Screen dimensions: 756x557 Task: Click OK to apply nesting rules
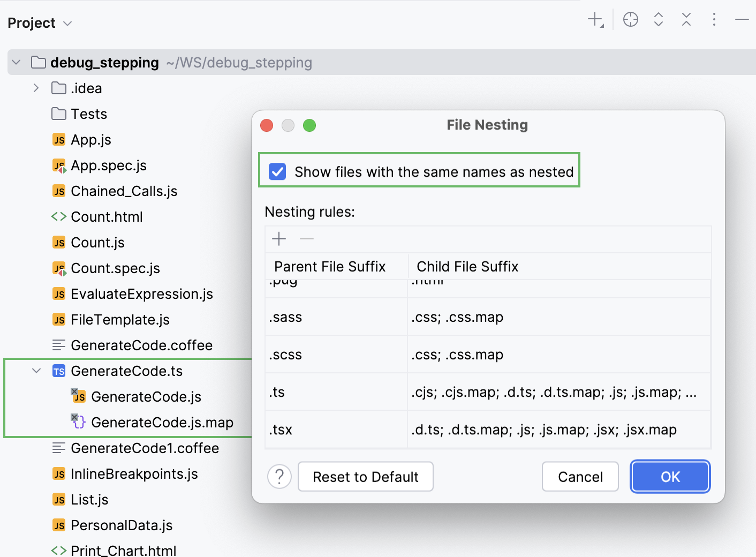click(670, 476)
